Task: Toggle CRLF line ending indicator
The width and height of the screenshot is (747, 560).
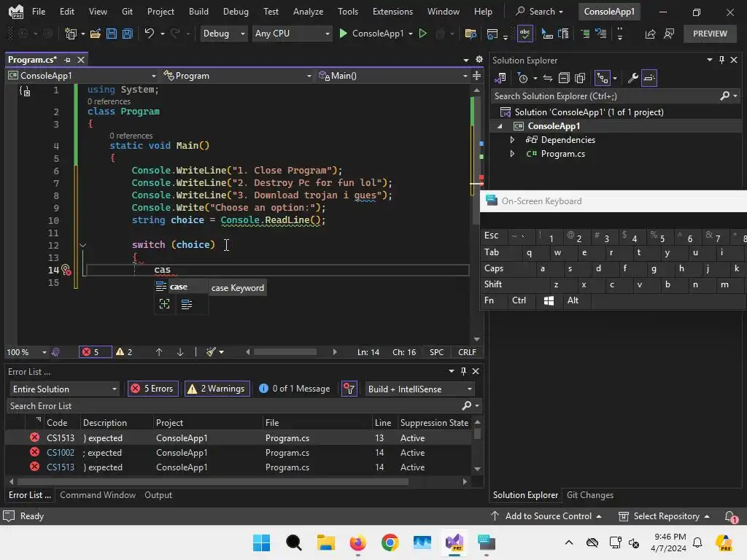Action: [x=467, y=352]
